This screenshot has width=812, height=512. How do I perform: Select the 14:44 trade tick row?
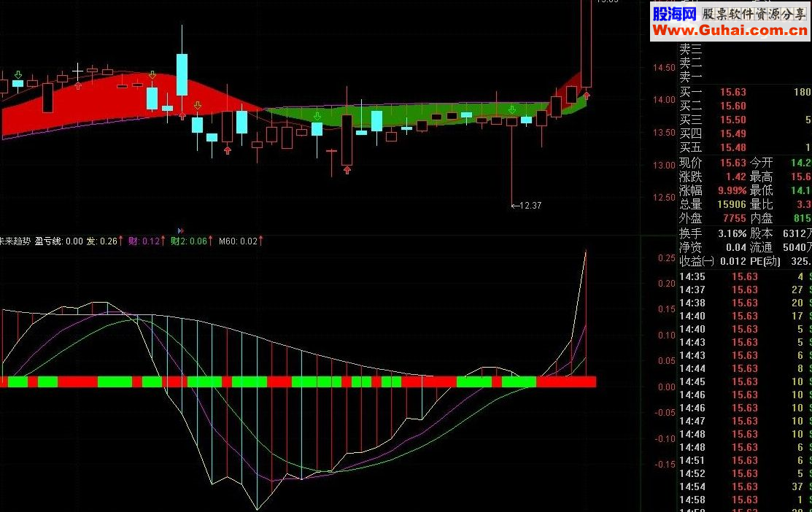[x=745, y=368]
